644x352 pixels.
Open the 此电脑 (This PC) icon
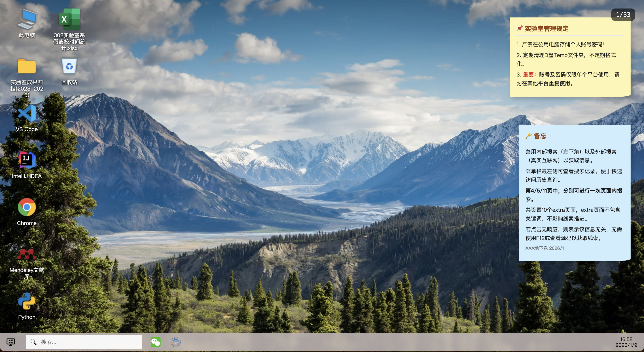coord(27,19)
